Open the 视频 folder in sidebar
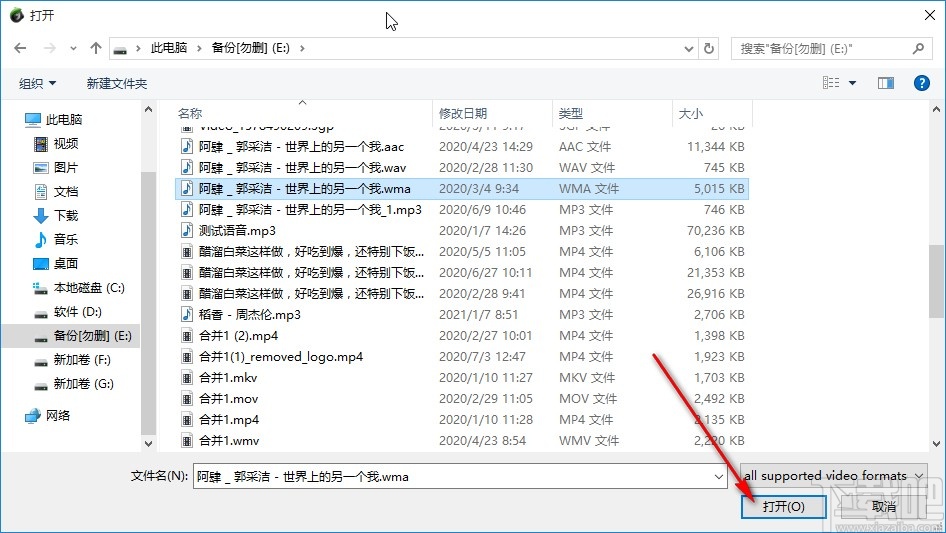Screen dimensions: 946x533 point(56,144)
